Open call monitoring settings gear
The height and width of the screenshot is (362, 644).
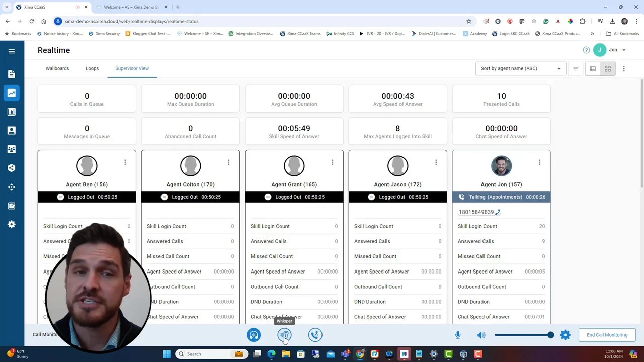pyautogui.click(x=565, y=335)
